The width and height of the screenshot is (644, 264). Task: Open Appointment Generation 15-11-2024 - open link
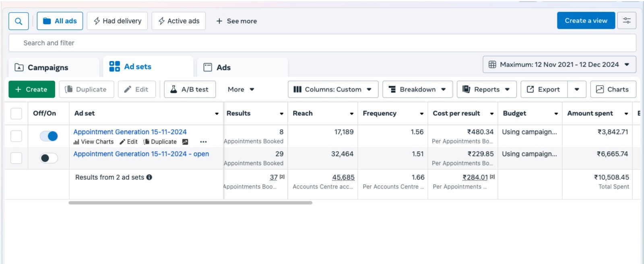coord(141,154)
